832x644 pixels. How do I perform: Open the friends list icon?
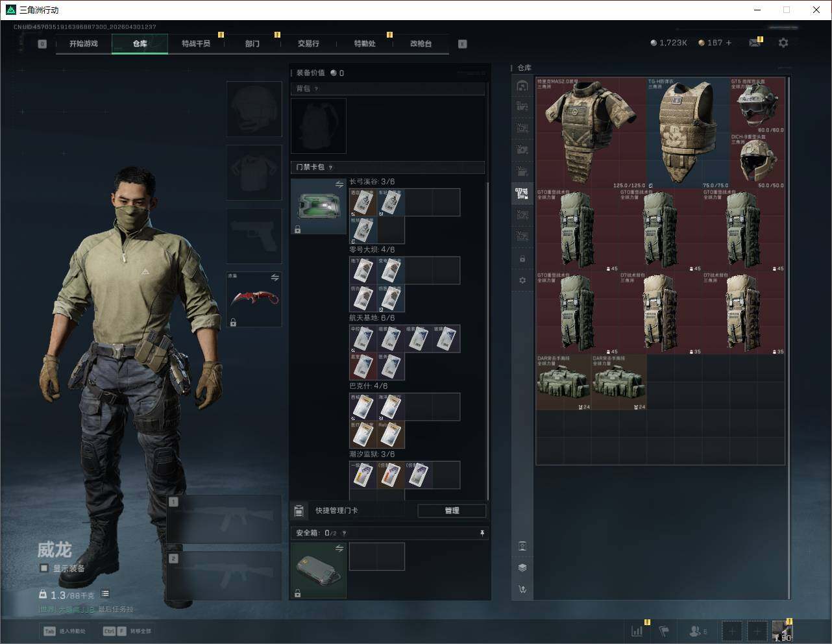tap(698, 631)
